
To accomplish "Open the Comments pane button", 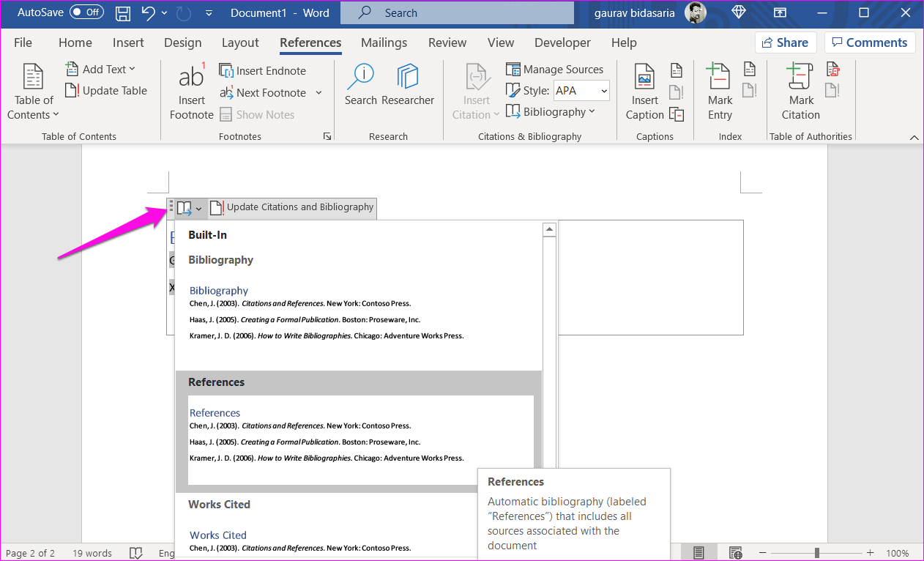I will coord(870,42).
